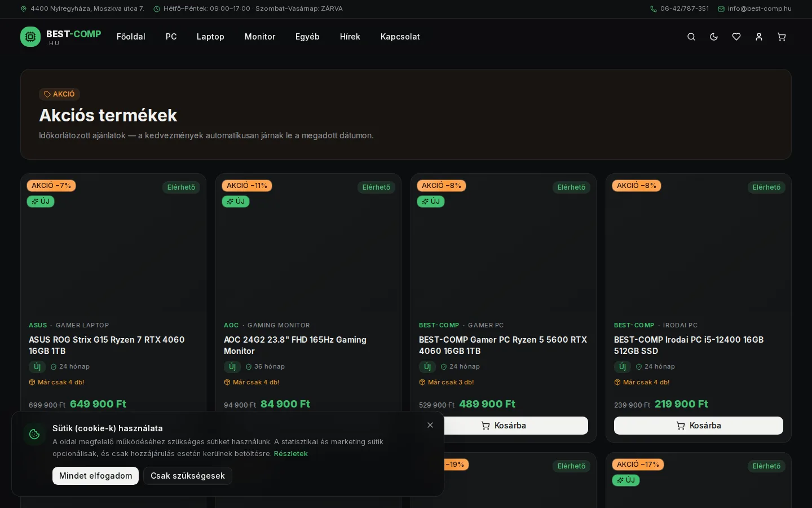Image resolution: width=812 pixels, height=508 pixels.
Task: Click the AOC brand label
Action: coord(231,325)
